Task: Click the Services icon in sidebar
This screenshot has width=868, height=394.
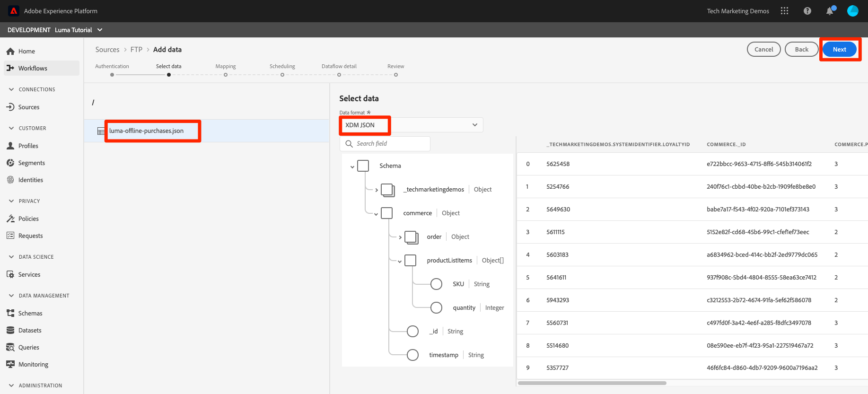Action: click(x=10, y=274)
